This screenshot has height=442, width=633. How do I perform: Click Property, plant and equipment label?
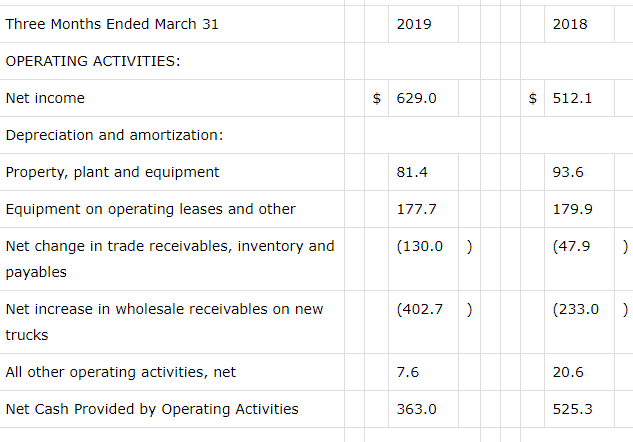[x=112, y=172]
